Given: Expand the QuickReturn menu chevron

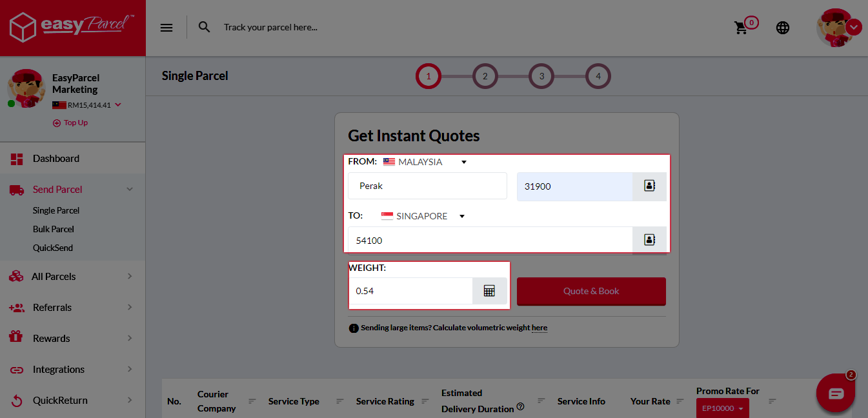Looking at the screenshot, I should click(x=130, y=401).
